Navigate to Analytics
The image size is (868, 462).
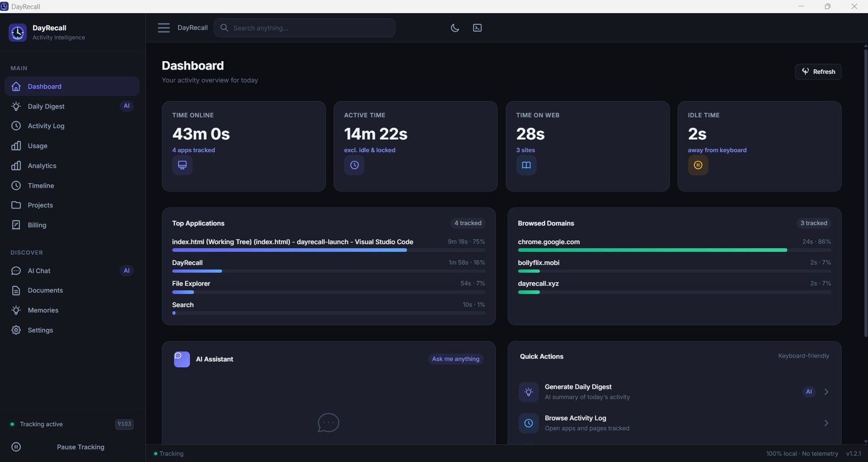72,165
